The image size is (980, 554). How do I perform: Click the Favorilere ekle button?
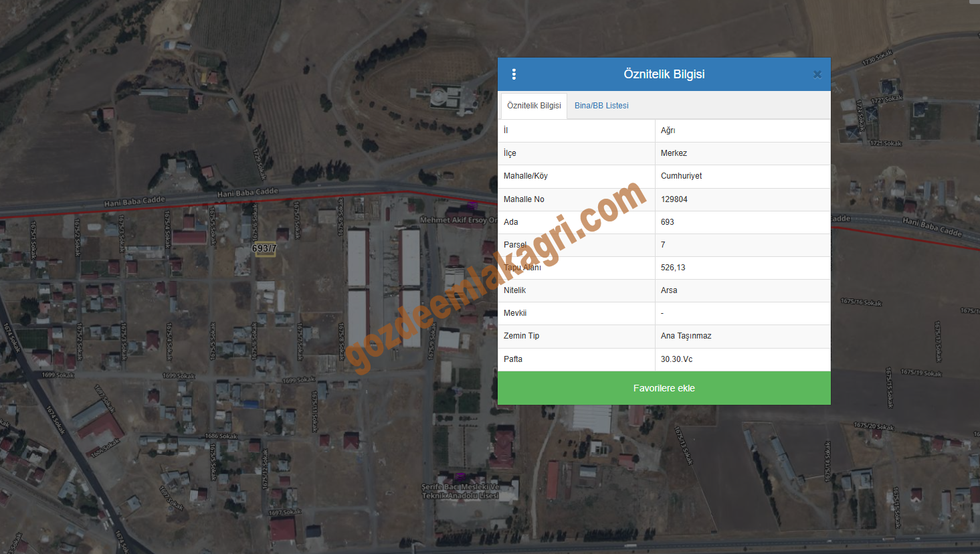point(664,388)
